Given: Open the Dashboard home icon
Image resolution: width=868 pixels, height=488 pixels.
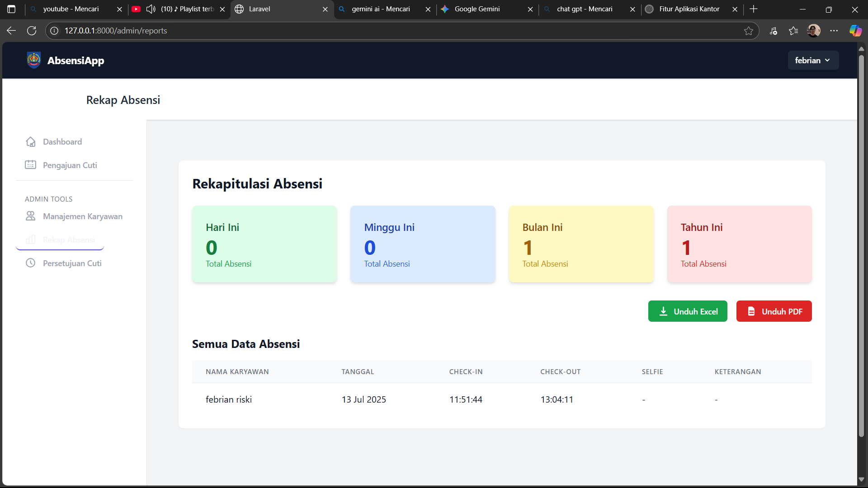Looking at the screenshot, I should pos(30,142).
